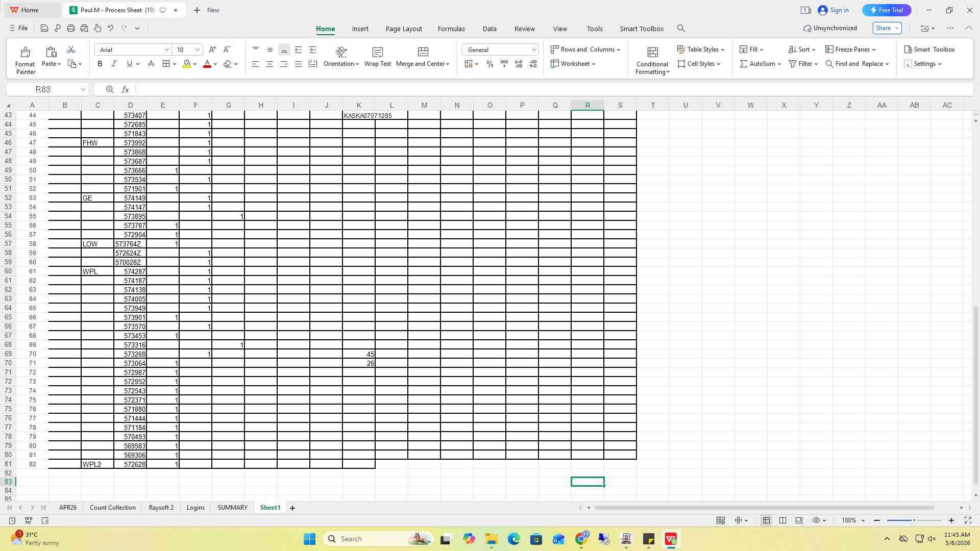Viewport: 980px width, 551px height.
Task: Switch to the SUMMARY sheet tab
Action: (232, 508)
